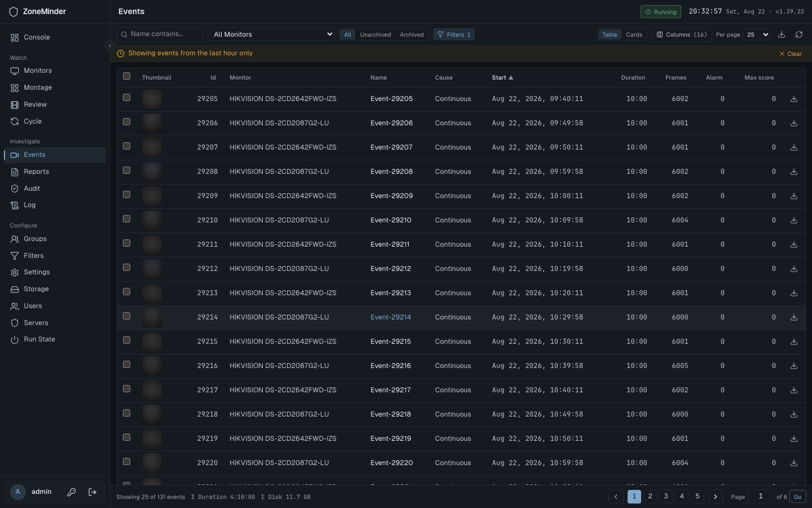Open the Console page icon
The image size is (812, 508).
(x=15, y=37)
